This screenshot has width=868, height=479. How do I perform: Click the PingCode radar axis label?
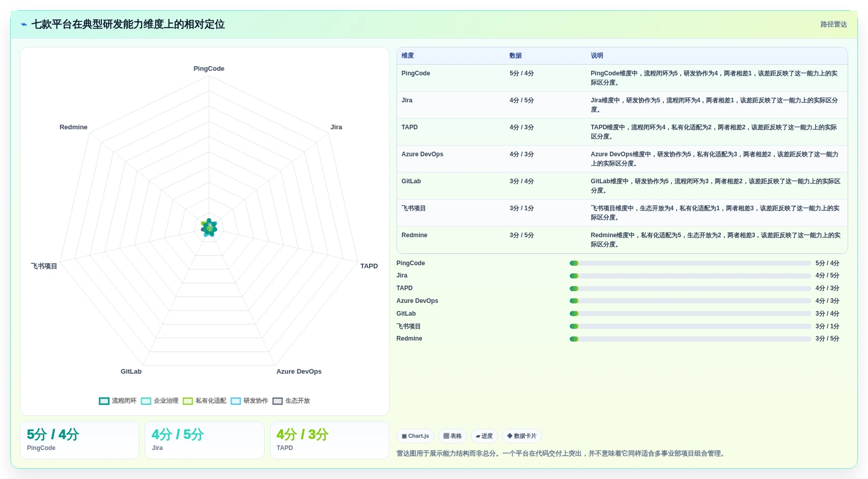[209, 69]
